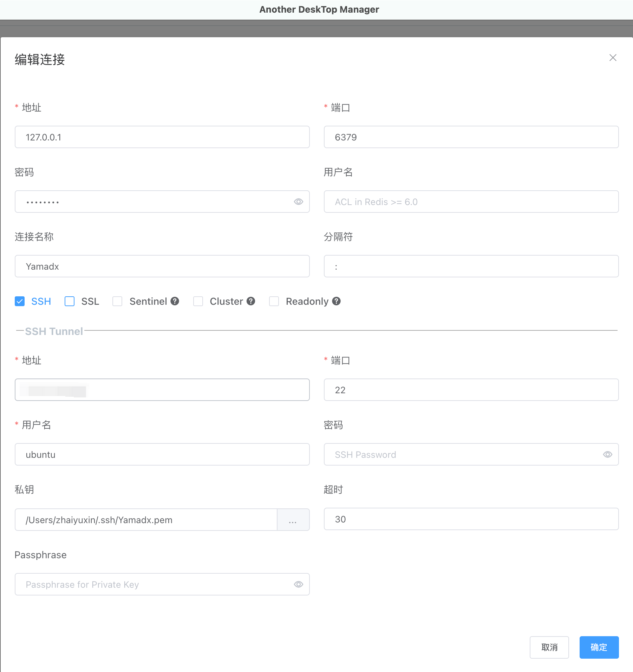The height and width of the screenshot is (672, 633).
Task: Focus the SSH Tunnel address field
Action: coord(162,390)
